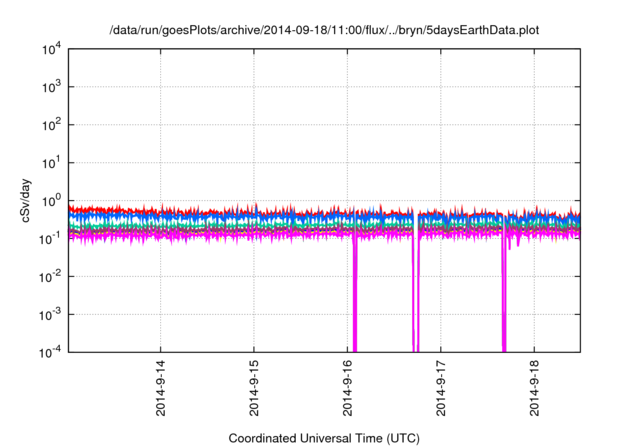Select the 2014-9-15 date tick label

point(254,388)
